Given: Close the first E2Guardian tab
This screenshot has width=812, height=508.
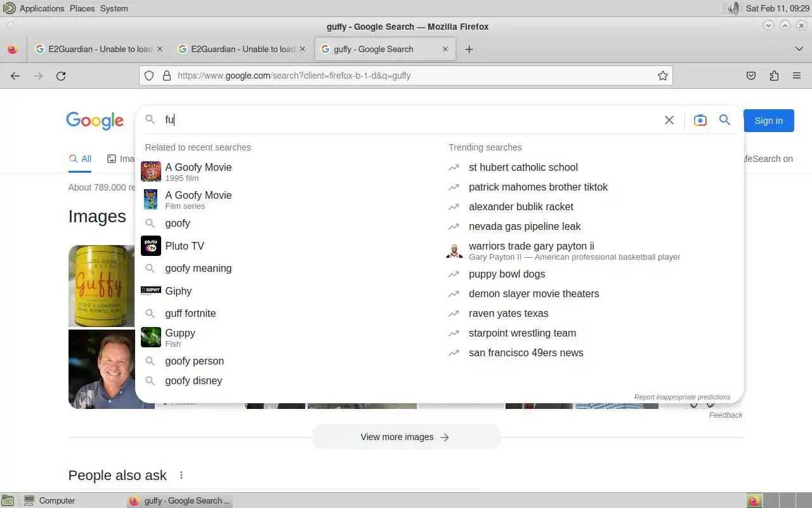Looking at the screenshot, I should 159,49.
